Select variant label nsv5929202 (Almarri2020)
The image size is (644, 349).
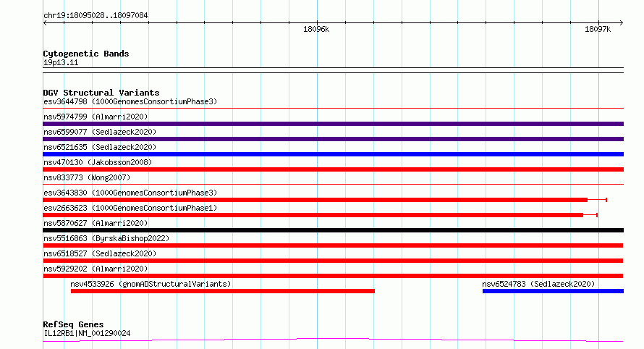click(96, 269)
